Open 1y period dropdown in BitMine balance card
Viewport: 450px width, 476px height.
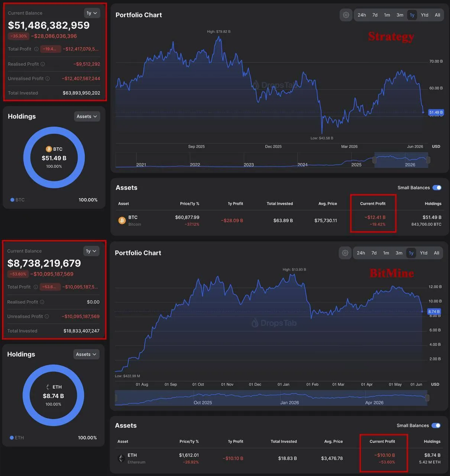pos(91,251)
